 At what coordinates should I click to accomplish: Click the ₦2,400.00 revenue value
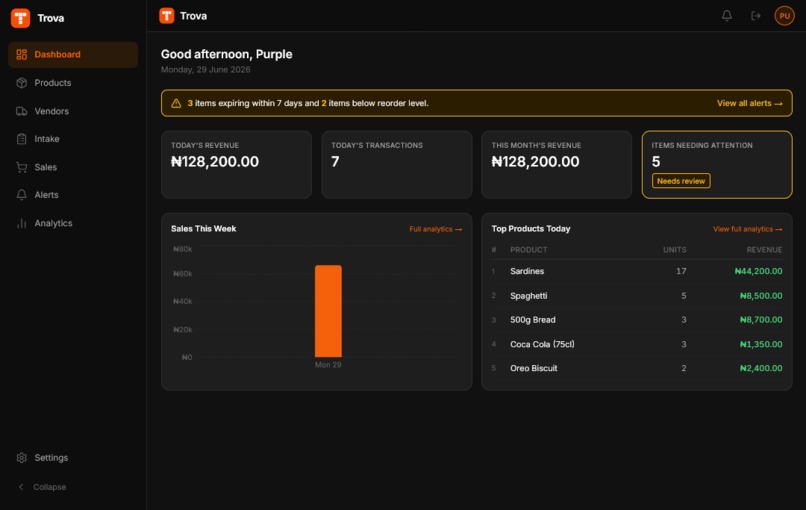click(x=761, y=368)
